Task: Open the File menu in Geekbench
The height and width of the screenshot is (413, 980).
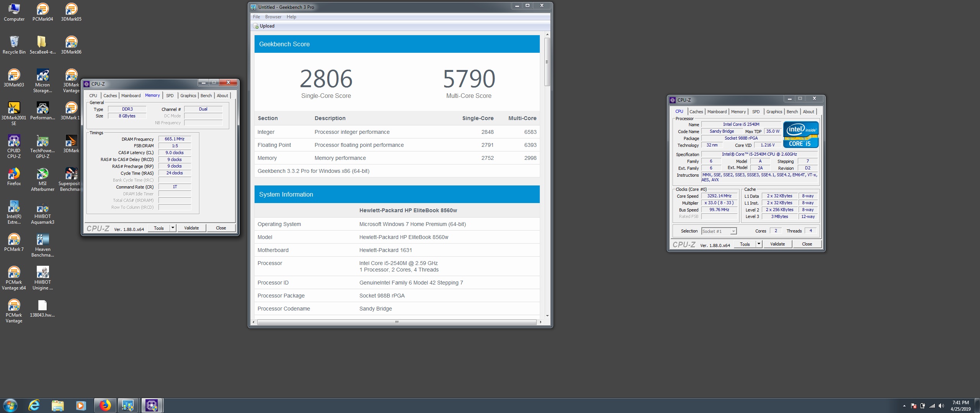Action: [x=256, y=17]
